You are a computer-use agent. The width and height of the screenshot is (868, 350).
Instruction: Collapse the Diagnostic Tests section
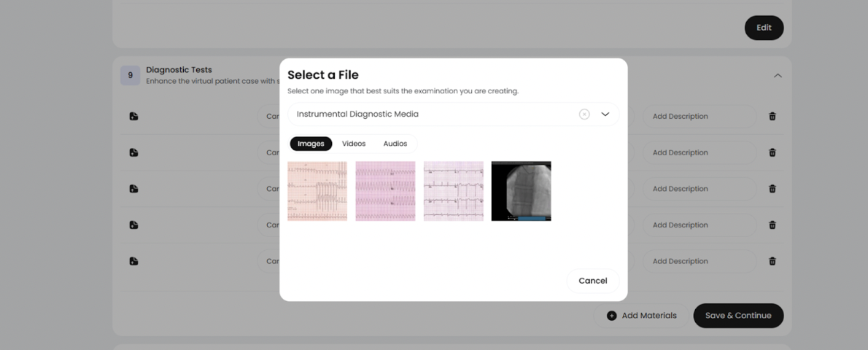(x=778, y=76)
